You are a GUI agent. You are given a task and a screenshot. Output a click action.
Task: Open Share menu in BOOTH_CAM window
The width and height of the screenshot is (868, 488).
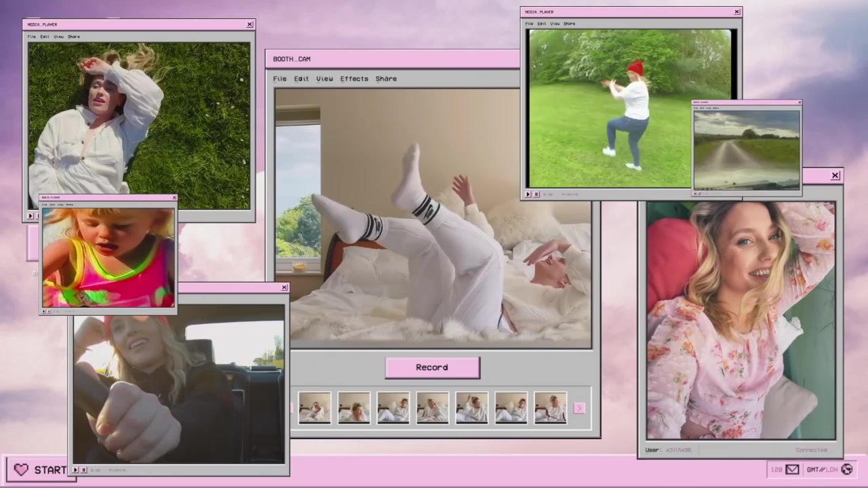[386, 79]
